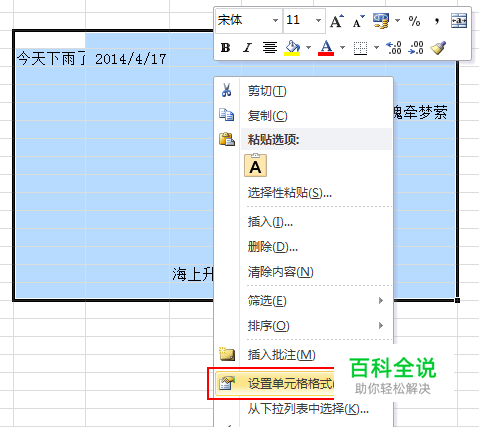Apply accounting number format icon
Image resolution: width=479 pixels, height=427 pixels.
click(381, 21)
